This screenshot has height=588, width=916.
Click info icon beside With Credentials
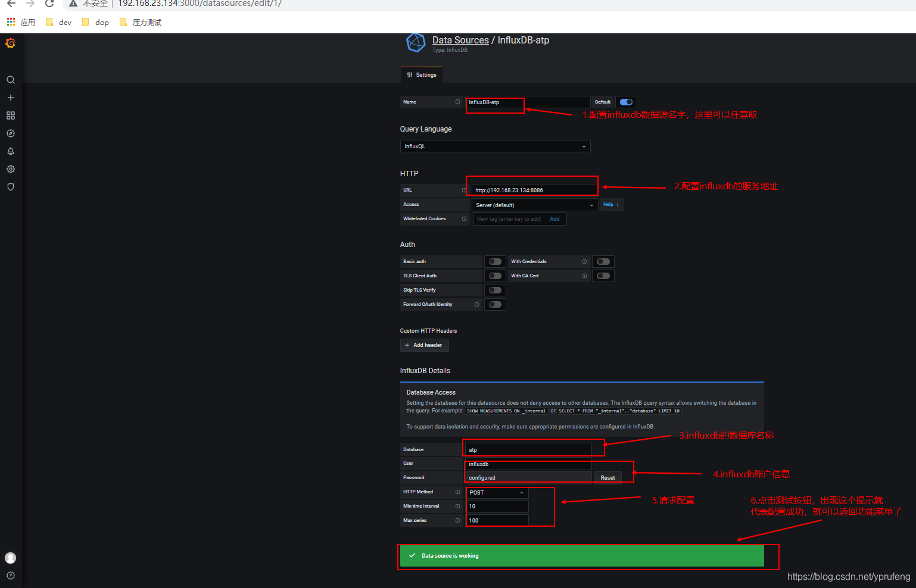[584, 261]
